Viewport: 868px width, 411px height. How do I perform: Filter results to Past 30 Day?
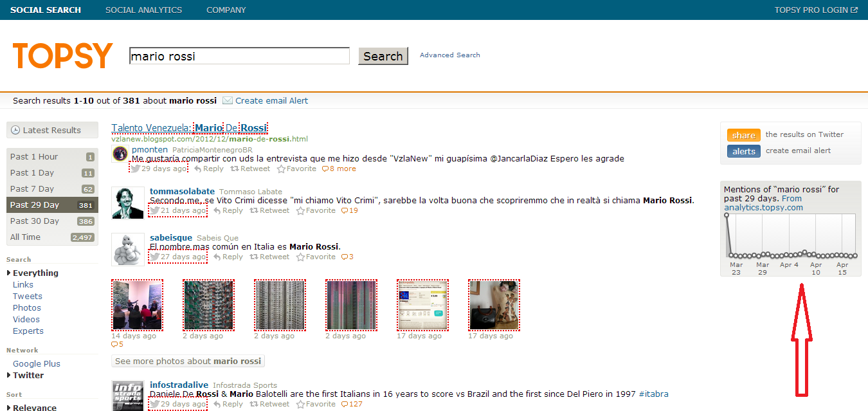tap(52, 221)
